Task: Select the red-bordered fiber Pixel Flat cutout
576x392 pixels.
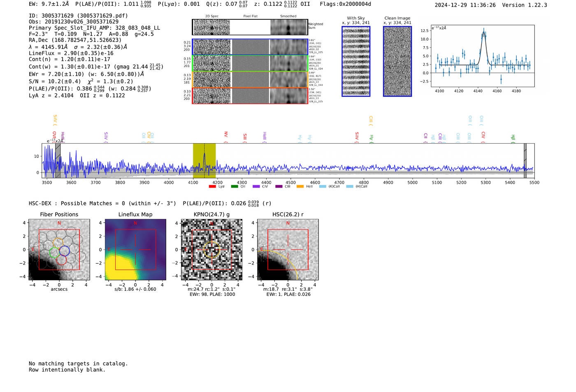Action: pos(250,96)
